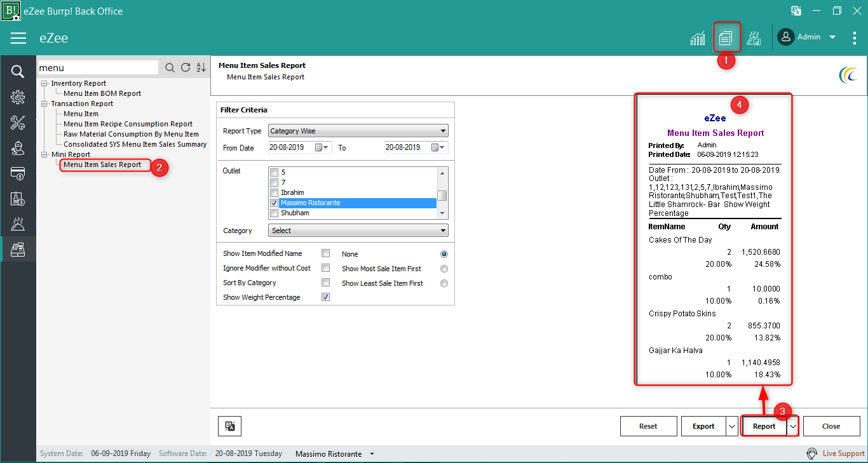Image resolution: width=868 pixels, height=463 pixels.
Task: Open From Date calendar picker
Action: pos(323,147)
